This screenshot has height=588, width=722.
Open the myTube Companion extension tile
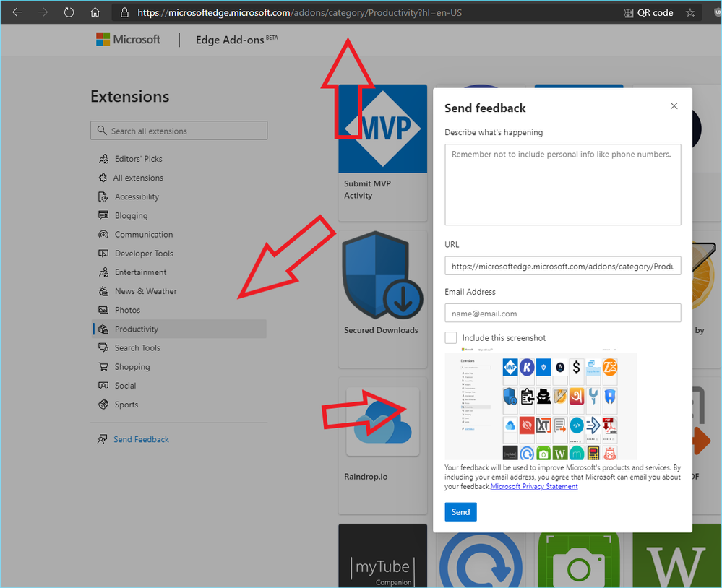(x=382, y=555)
